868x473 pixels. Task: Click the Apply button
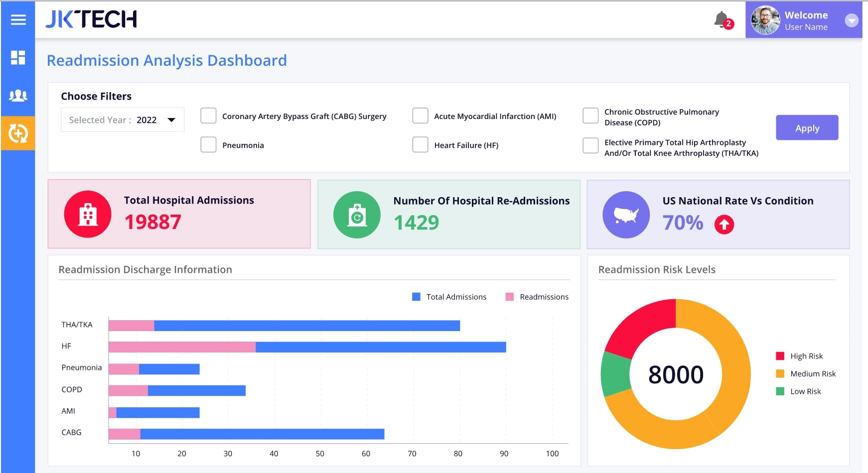pyautogui.click(x=807, y=128)
